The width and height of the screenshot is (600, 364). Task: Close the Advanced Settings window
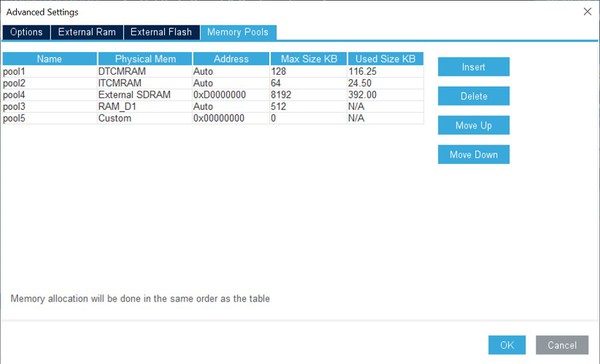(x=587, y=11)
